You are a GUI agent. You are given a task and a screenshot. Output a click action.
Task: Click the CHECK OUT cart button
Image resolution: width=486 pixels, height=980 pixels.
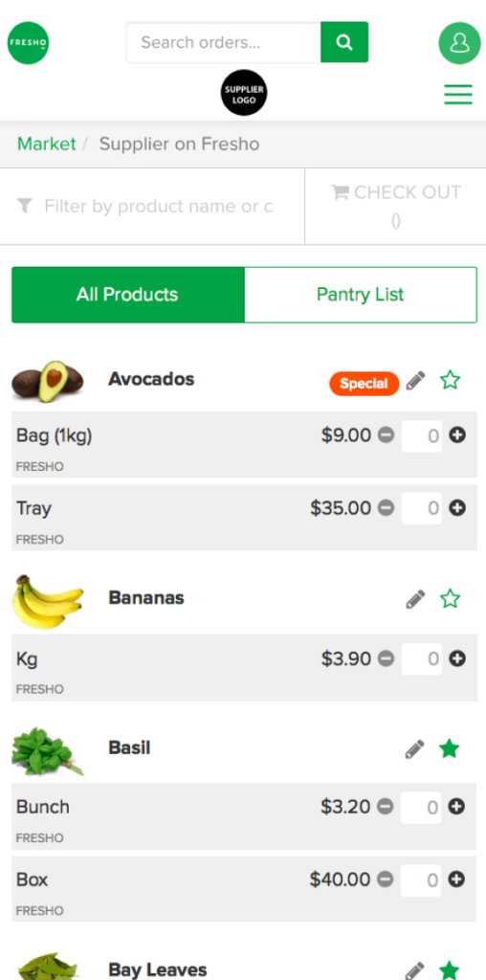(x=395, y=207)
